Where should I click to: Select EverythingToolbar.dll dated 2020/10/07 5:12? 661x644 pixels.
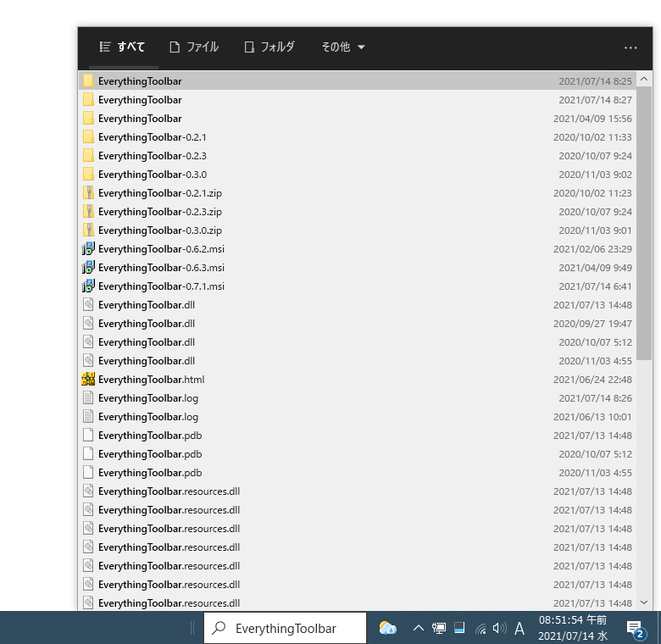point(358,341)
